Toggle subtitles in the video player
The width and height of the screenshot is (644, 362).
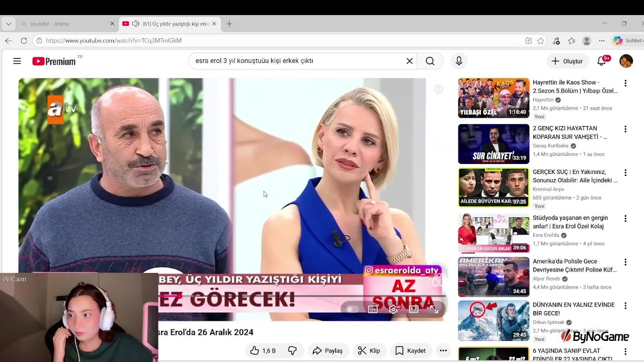click(x=373, y=310)
